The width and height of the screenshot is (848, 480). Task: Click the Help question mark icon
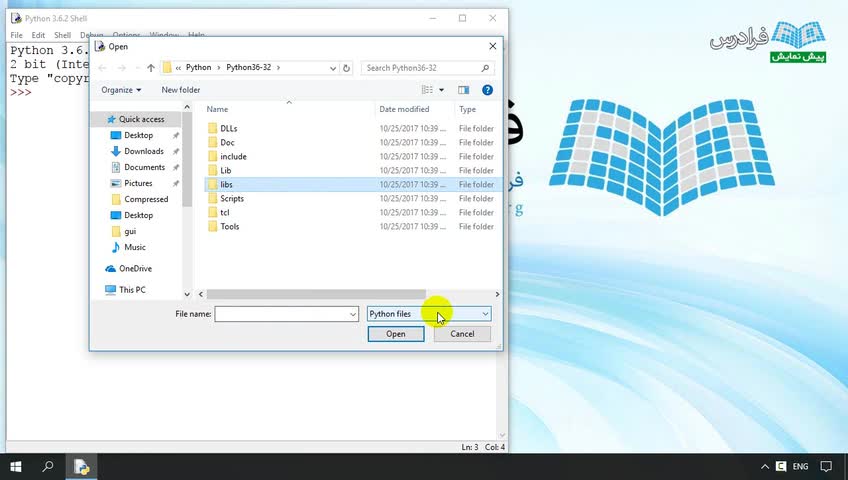pyautogui.click(x=487, y=90)
